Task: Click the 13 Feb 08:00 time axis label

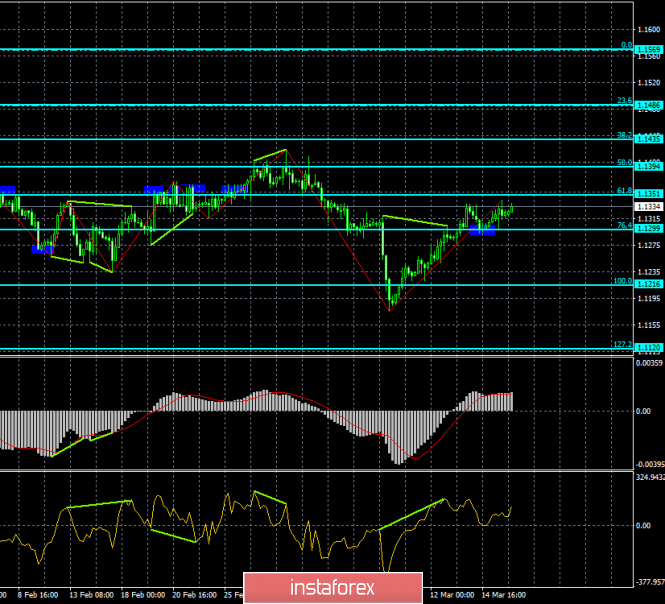Action: point(91,595)
